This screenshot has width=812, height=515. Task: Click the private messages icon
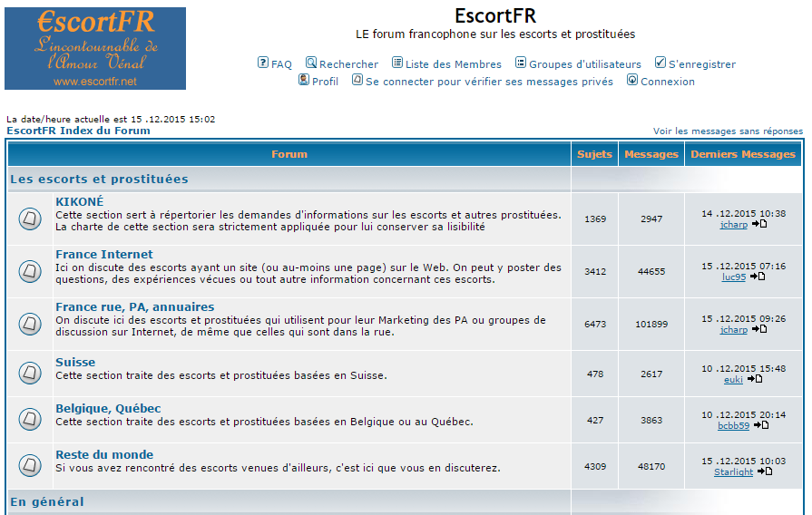pyautogui.click(x=357, y=80)
